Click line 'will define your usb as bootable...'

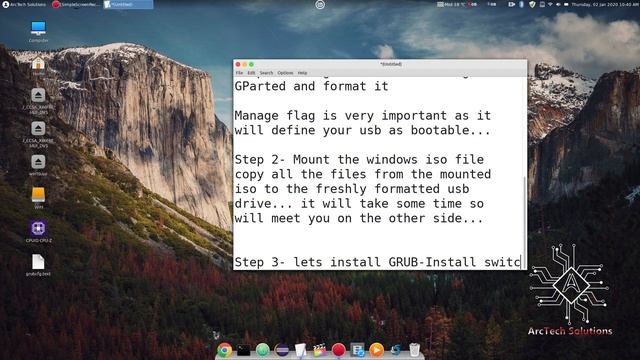pos(362,130)
